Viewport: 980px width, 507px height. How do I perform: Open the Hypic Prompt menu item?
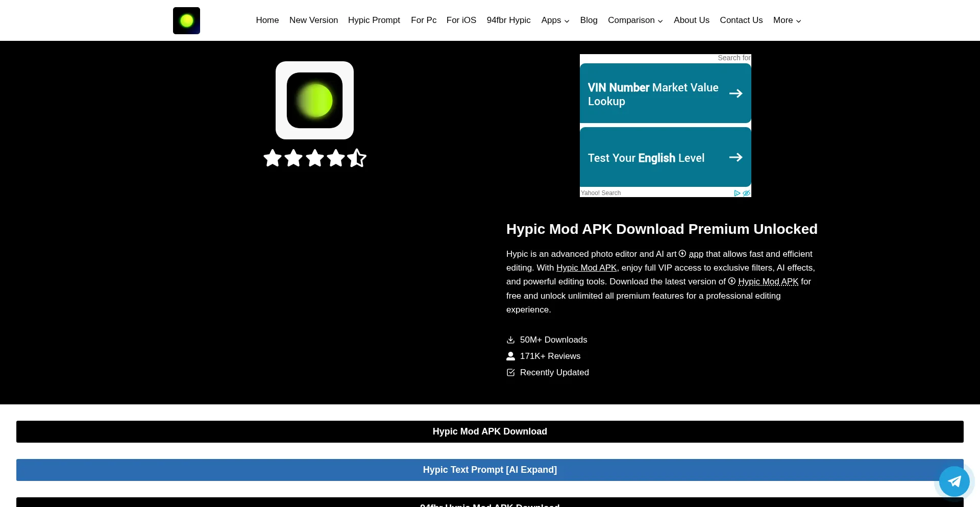[374, 20]
